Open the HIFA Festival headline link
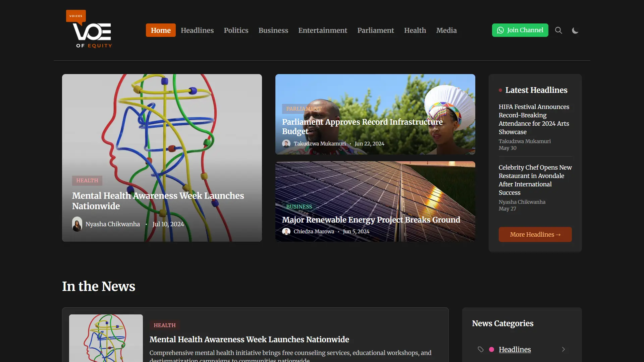This screenshot has height=362, width=644. pos(533,119)
